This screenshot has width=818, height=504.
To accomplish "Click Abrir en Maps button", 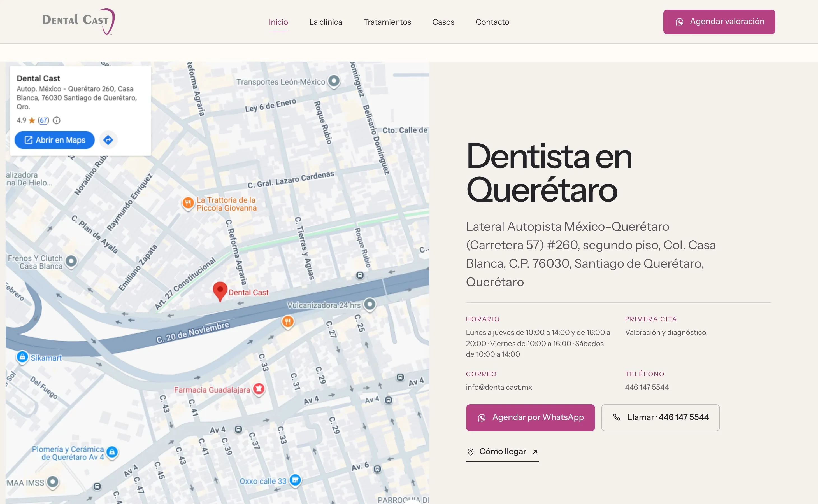I will point(55,140).
